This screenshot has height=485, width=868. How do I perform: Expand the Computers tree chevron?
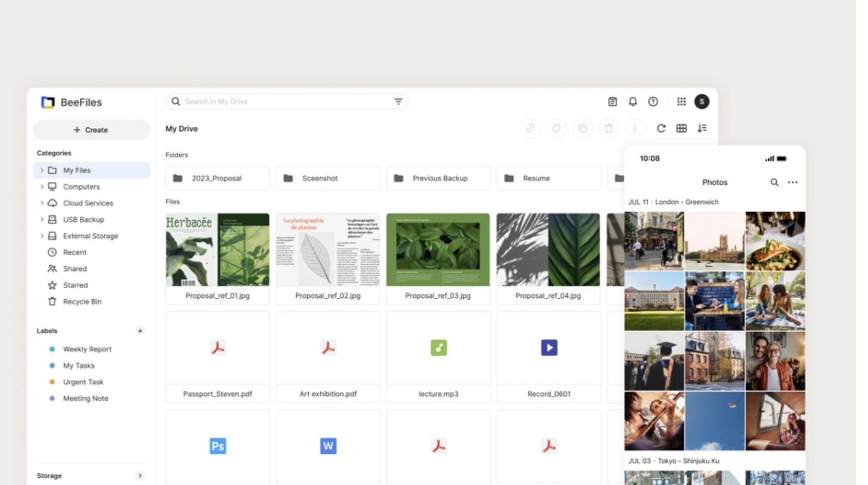click(42, 187)
